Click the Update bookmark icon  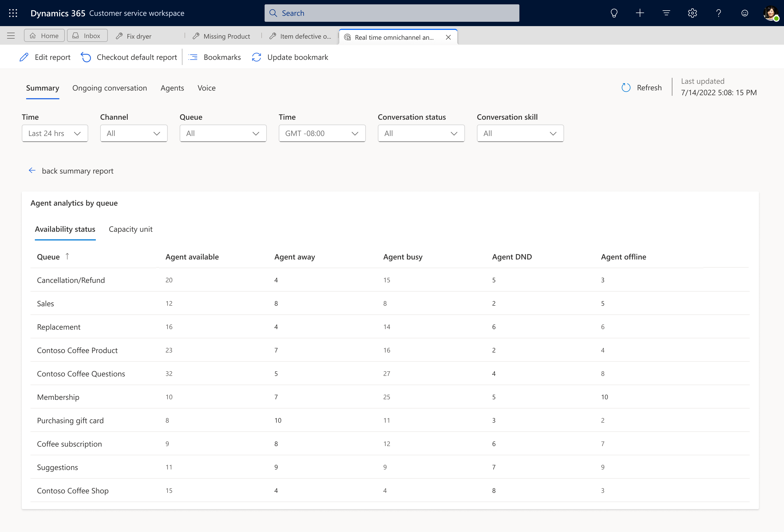(257, 57)
